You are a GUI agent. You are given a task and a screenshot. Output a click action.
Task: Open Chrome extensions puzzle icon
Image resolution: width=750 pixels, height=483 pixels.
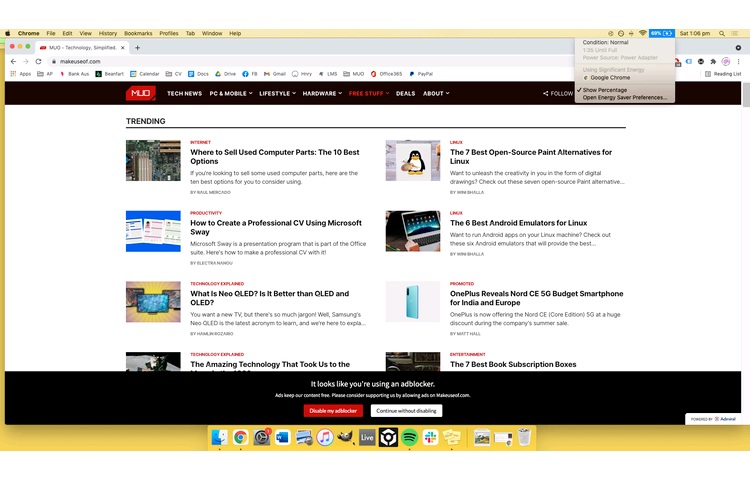point(713,61)
